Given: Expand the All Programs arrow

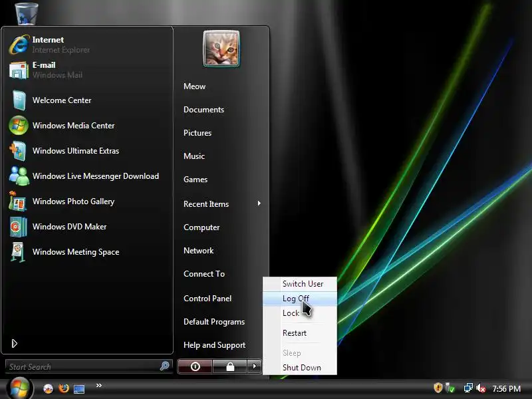Looking at the screenshot, I should click(x=14, y=344).
